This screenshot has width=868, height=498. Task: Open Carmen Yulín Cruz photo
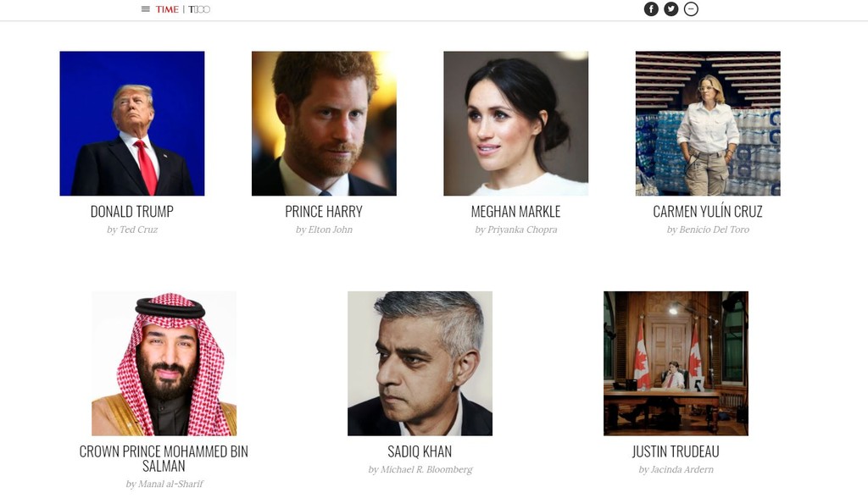pyautogui.click(x=708, y=124)
